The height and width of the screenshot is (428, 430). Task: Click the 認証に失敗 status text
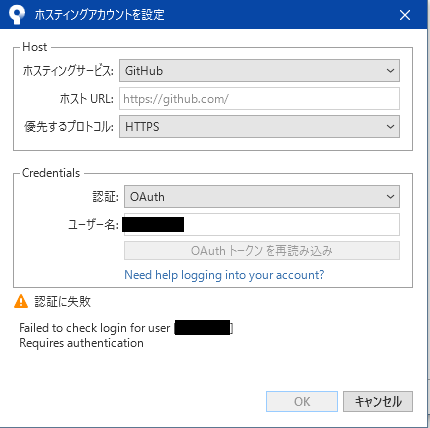tap(63, 301)
